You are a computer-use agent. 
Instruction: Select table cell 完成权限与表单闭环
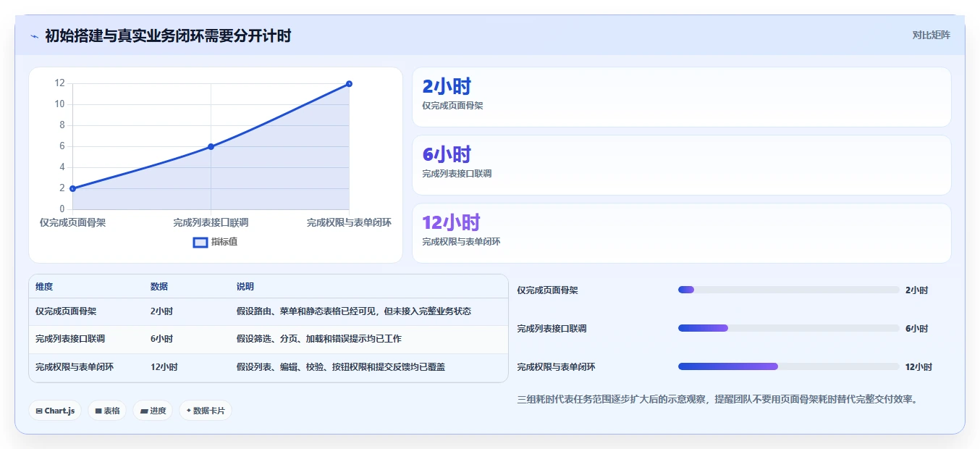75,367
